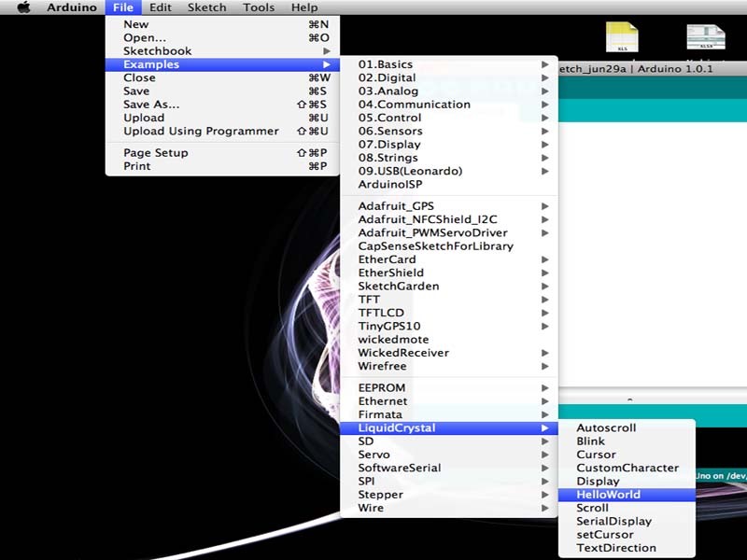This screenshot has width=747, height=560.
Task: Choose Close in the File menu
Action: pyautogui.click(x=222, y=77)
